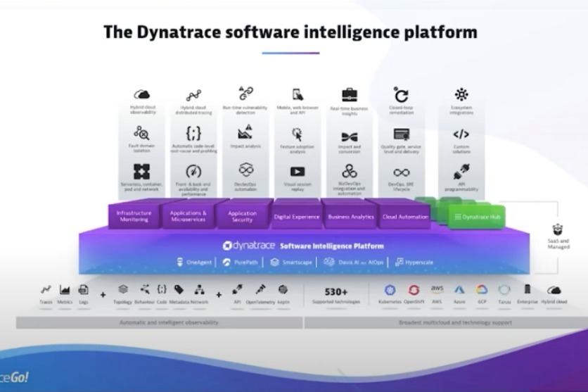The width and height of the screenshot is (588, 392).
Task: Select the SaaS and Managed icon
Action: point(558,229)
